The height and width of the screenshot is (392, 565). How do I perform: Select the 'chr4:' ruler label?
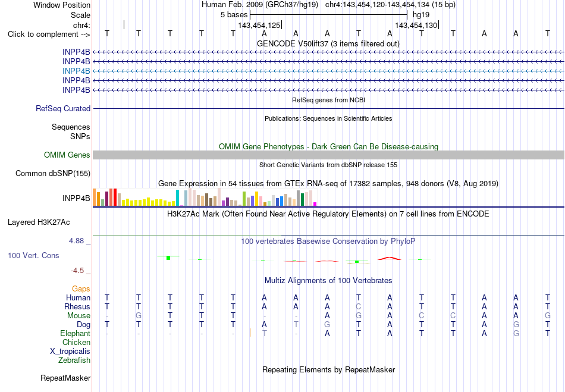[81, 25]
